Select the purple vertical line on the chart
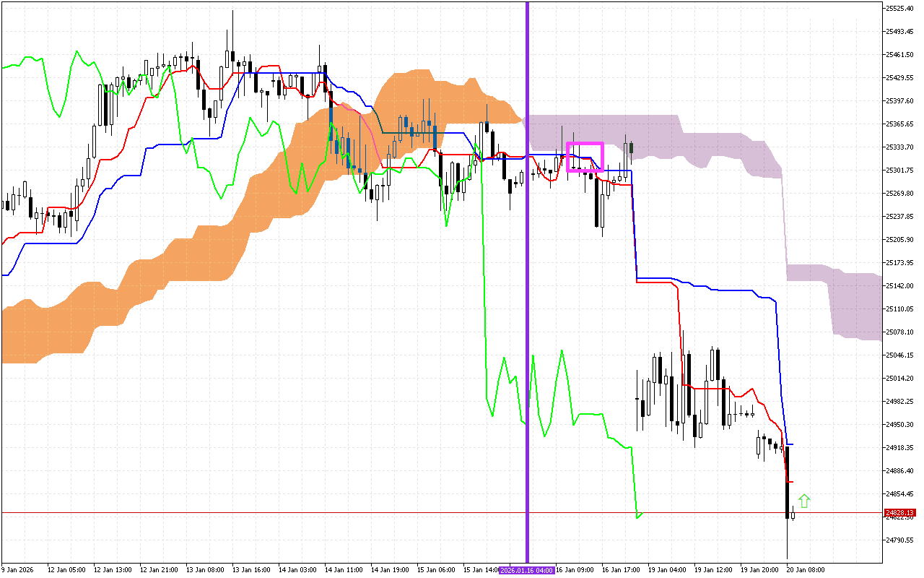 527,289
